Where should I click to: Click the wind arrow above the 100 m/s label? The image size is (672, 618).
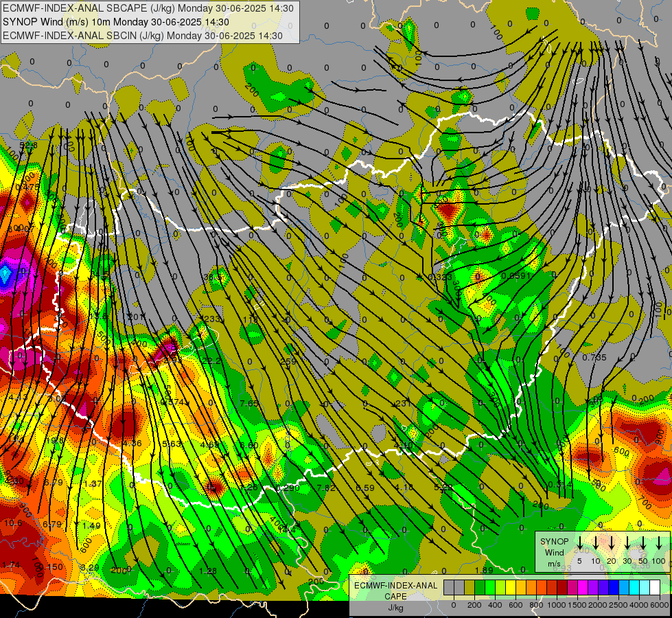(659, 542)
